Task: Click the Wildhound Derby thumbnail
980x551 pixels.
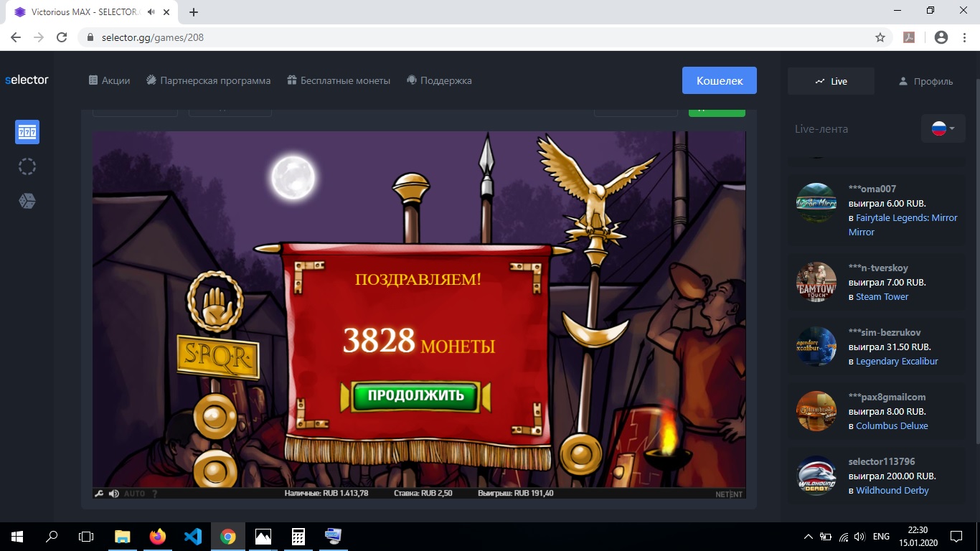Action: [816, 476]
